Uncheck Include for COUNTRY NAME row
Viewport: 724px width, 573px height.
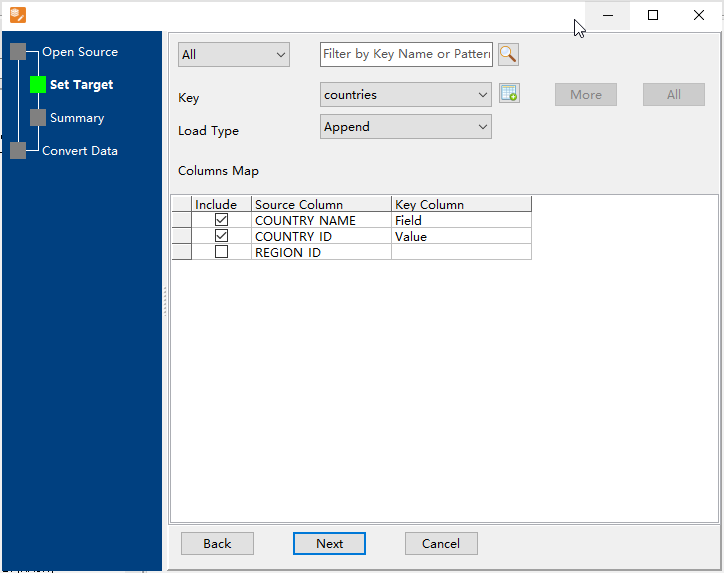[x=221, y=220]
